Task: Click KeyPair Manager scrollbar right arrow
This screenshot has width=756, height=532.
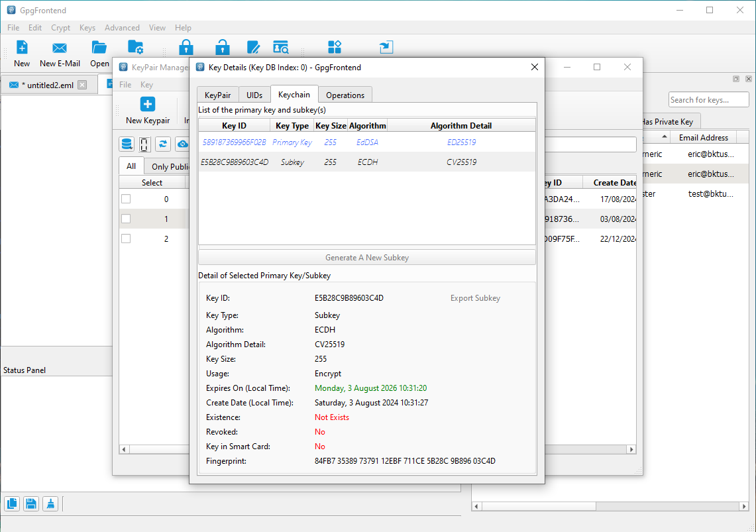Action: 631,449
